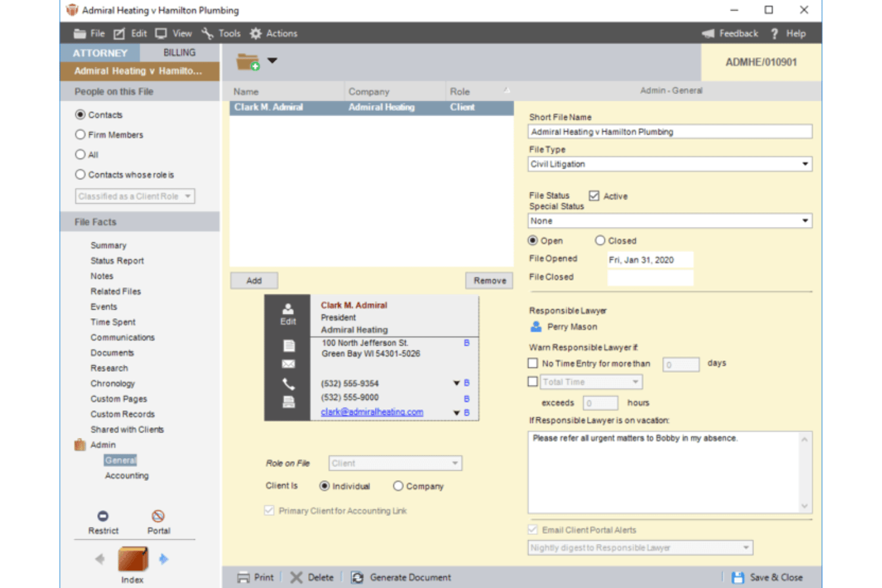Click the Restrict icon in sidebar

click(103, 516)
